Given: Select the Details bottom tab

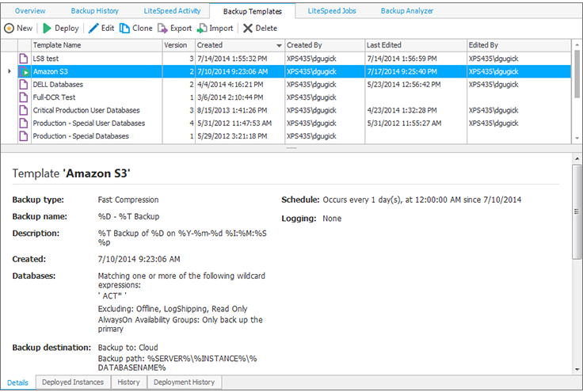Looking at the screenshot, I should pos(18,382).
